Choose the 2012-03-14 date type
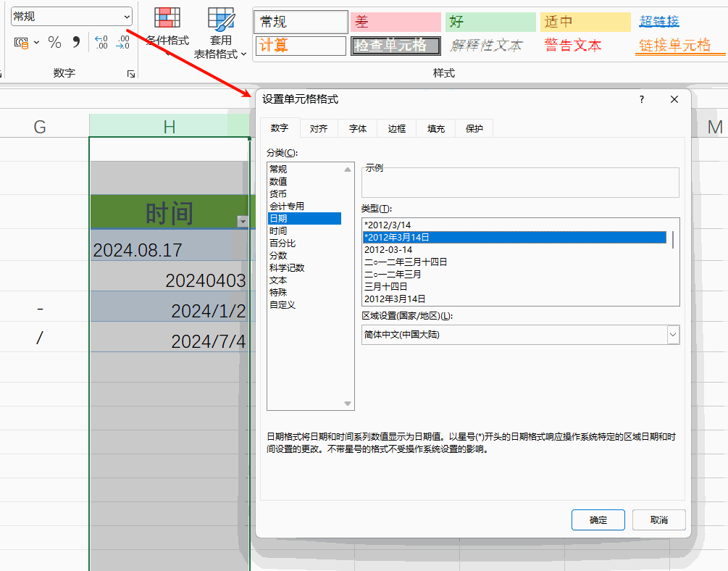728x571 pixels. tap(388, 250)
